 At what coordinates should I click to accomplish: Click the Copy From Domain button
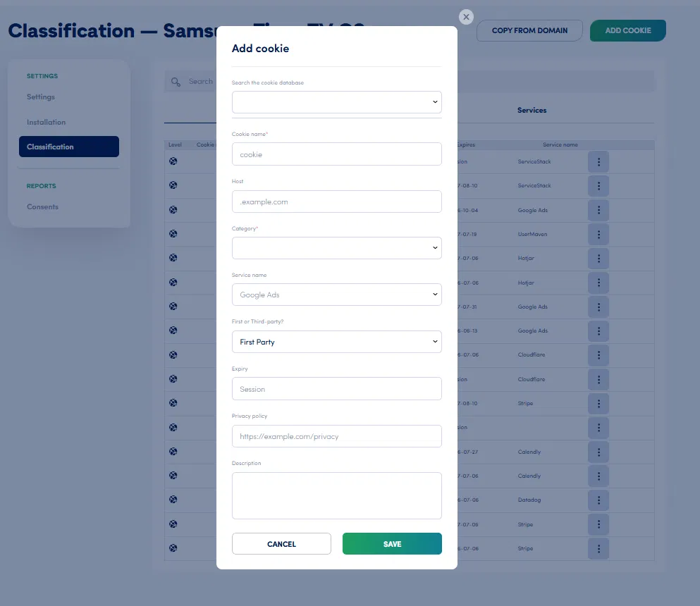point(529,30)
